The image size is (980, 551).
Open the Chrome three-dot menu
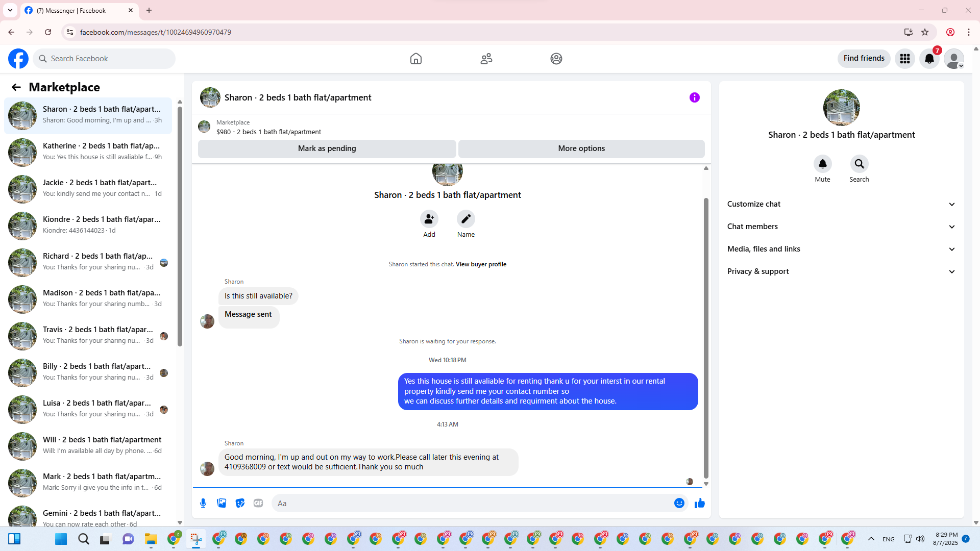pyautogui.click(x=969, y=32)
